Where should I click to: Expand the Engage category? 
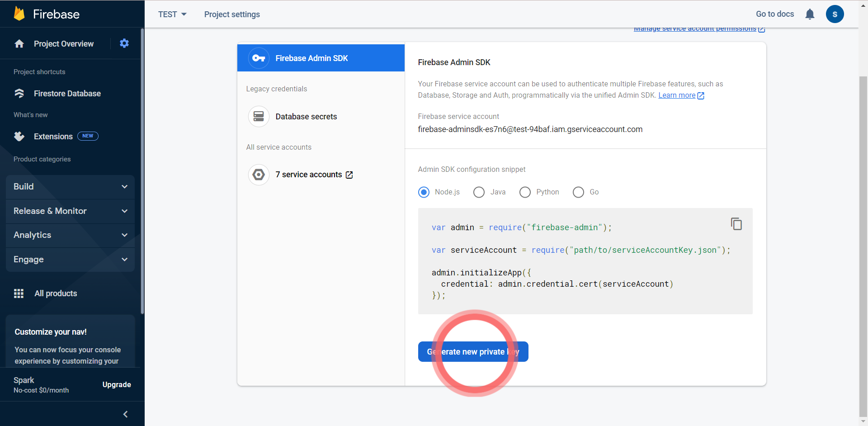pos(70,260)
